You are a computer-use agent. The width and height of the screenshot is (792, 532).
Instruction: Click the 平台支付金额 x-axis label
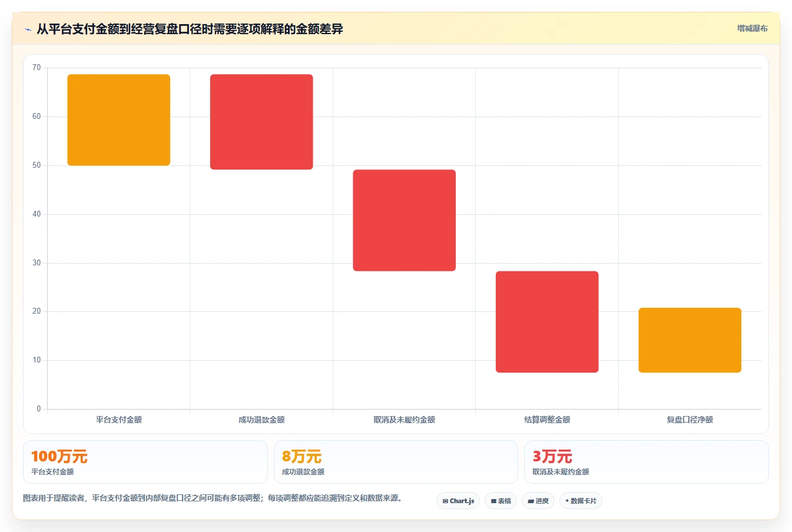(119, 420)
